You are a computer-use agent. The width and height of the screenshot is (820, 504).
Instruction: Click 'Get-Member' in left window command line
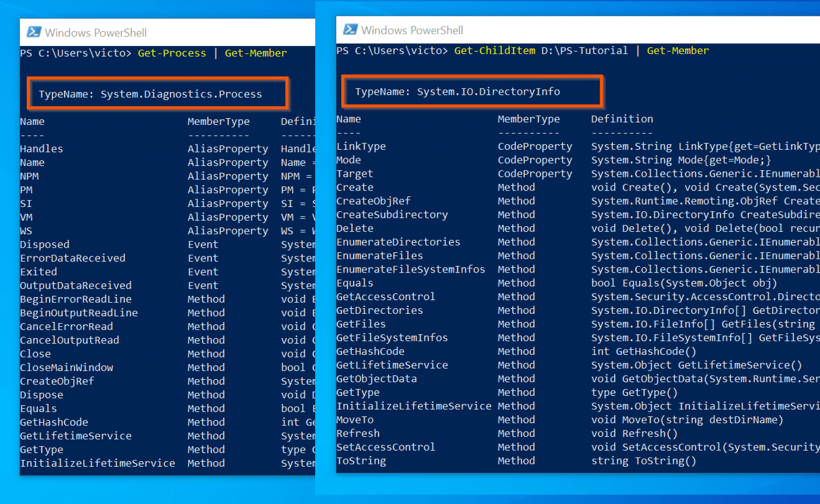[256, 53]
